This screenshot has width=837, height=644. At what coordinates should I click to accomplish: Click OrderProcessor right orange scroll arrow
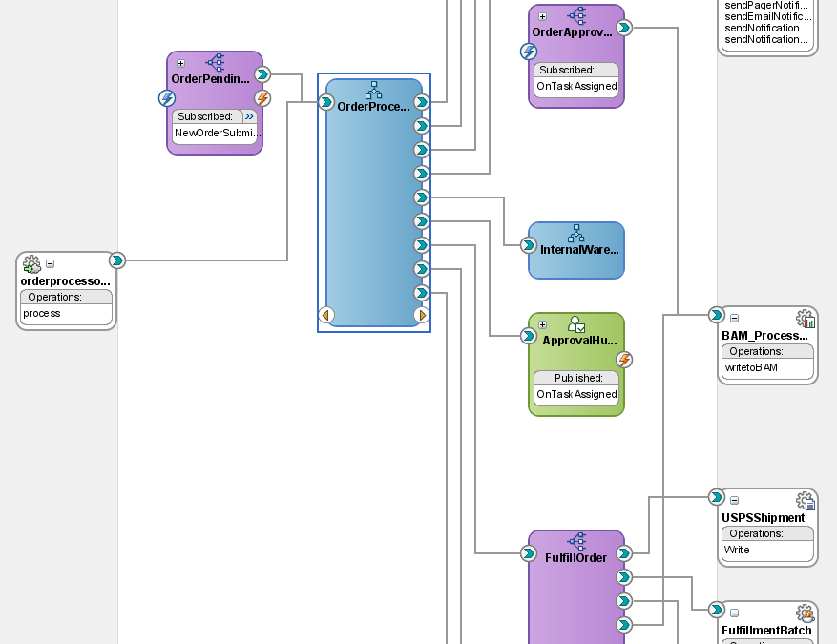coord(422,315)
